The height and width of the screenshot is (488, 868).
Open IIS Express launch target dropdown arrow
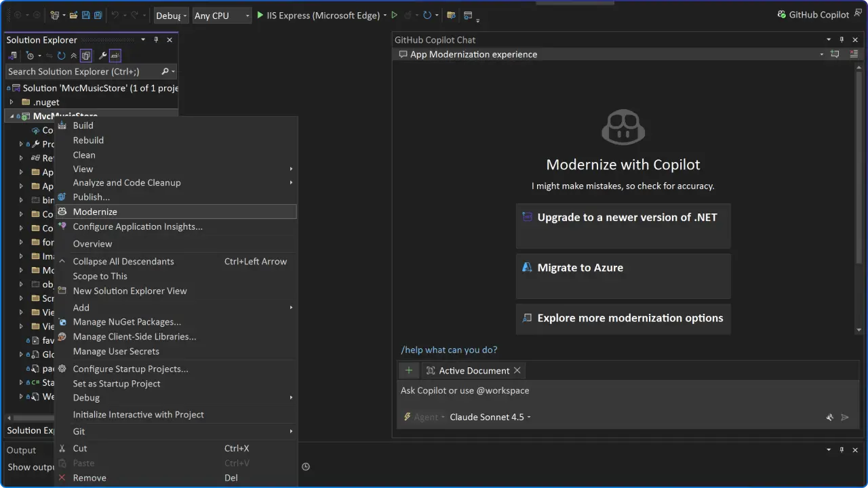(x=385, y=16)
